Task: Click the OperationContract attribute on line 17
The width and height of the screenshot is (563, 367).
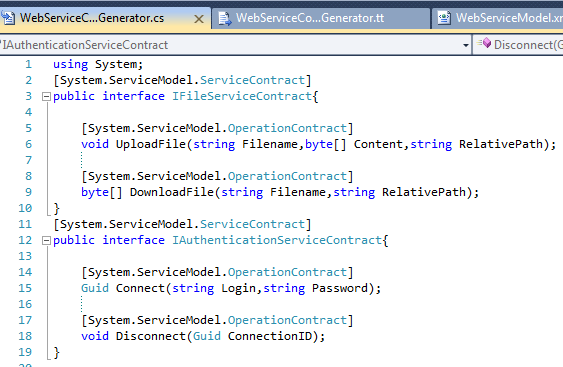Action: (287, 320)
